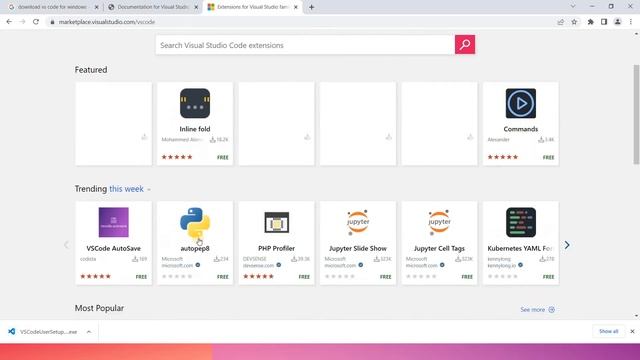Image resolution: width=640 pixels, height=360 pixels.
Task: Close the Documentation for Visual Studio tab
Action: (x=196, y=7)
